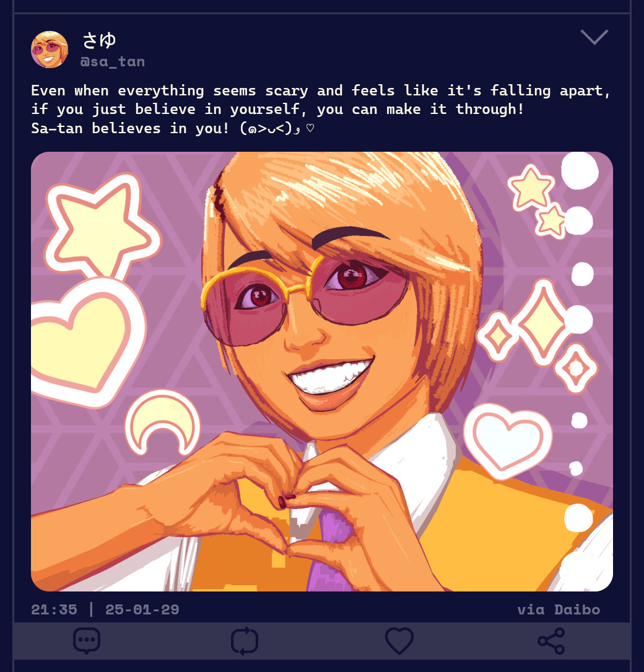Image resolution: width=644 pixels, height=672 pixels.
Task: Click the large diamond sparkle sticker
Action: [x=543, y=322]
